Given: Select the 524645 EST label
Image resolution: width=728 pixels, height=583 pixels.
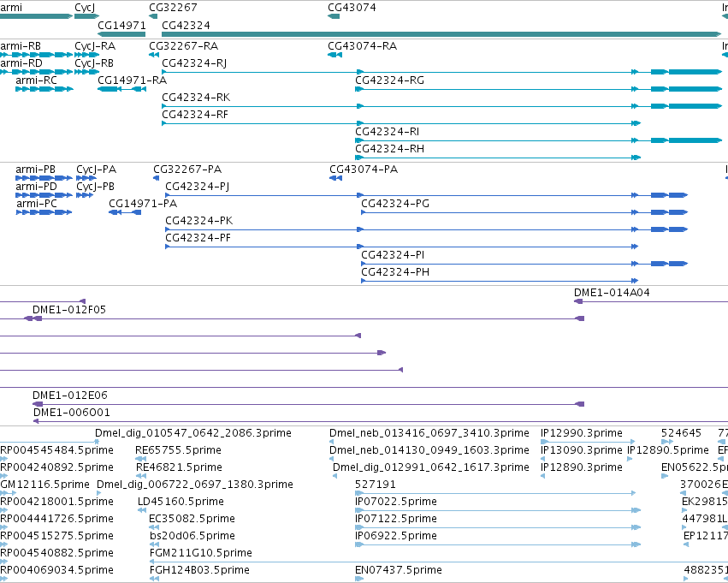Looking at the screenshot, I should click(681, 433).
